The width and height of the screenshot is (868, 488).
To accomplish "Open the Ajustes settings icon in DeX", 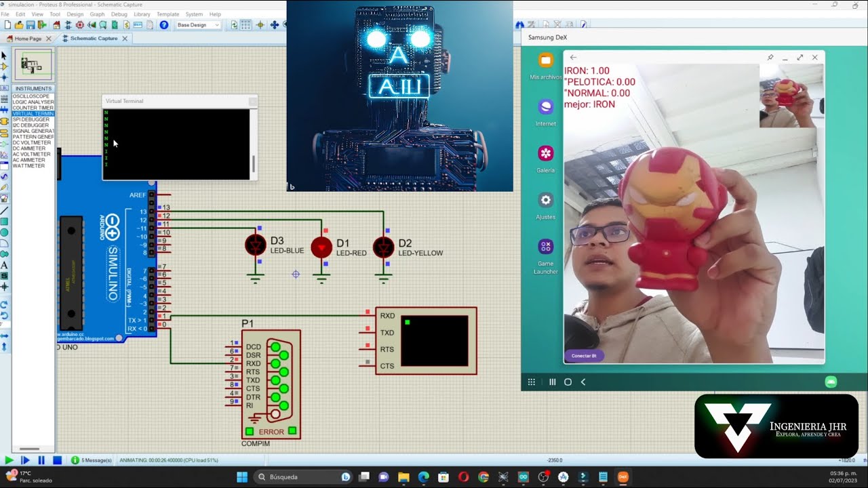I will coord(546,200).
